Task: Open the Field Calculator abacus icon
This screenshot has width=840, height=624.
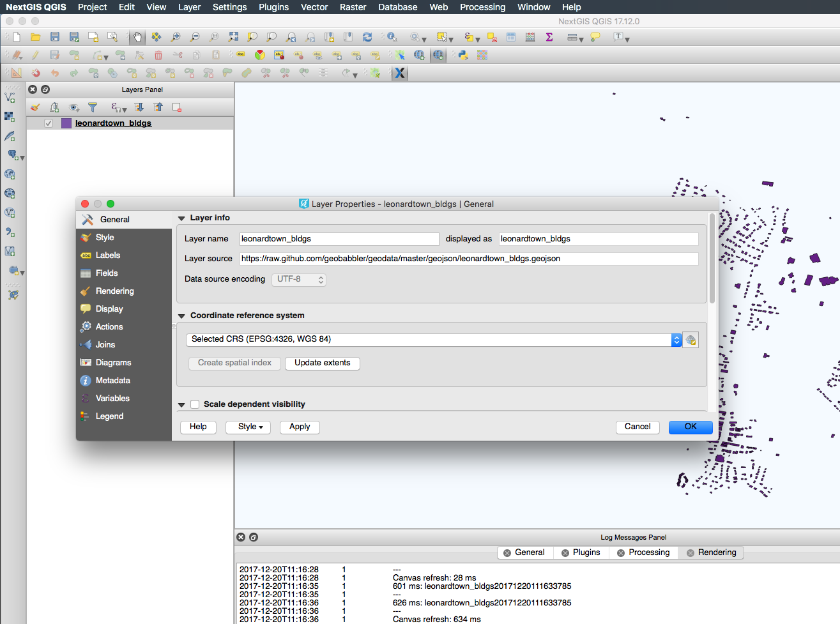Action: (x=530, y=37)
